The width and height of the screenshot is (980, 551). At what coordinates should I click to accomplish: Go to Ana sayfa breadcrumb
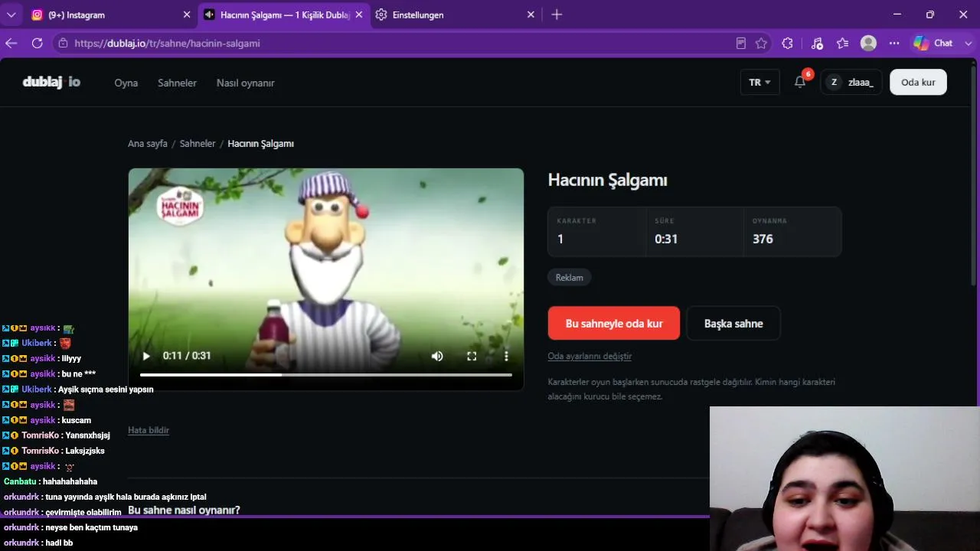click(148, 144)
